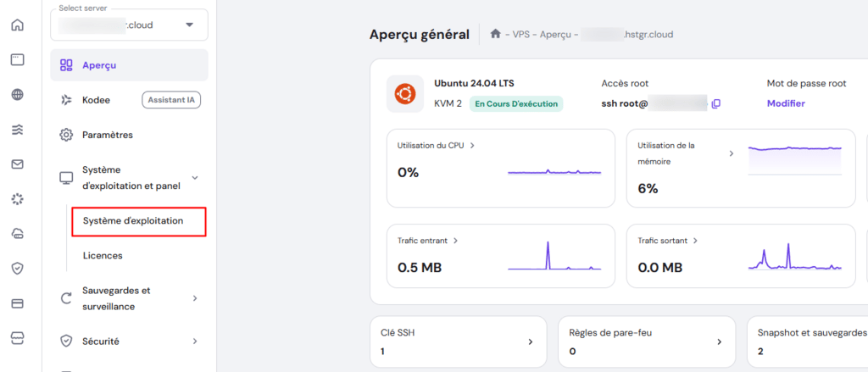Click the breadcrumb home icon
The height and width of the screenshot is (372, 868).
point(495,34)
